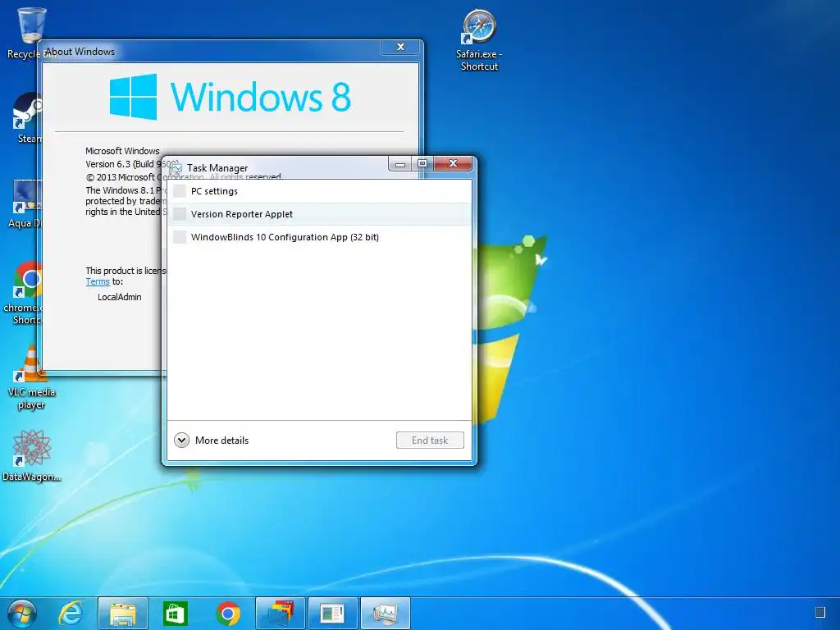The width and height of the screenshot is (840, 630).
Task: Close the Task Manager window
Action: (x=453, y=164)
